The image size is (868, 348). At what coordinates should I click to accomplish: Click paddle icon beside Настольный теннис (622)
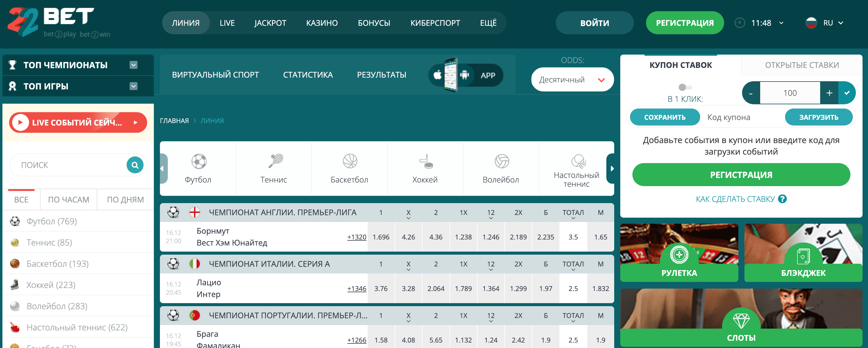pos(15,327)
